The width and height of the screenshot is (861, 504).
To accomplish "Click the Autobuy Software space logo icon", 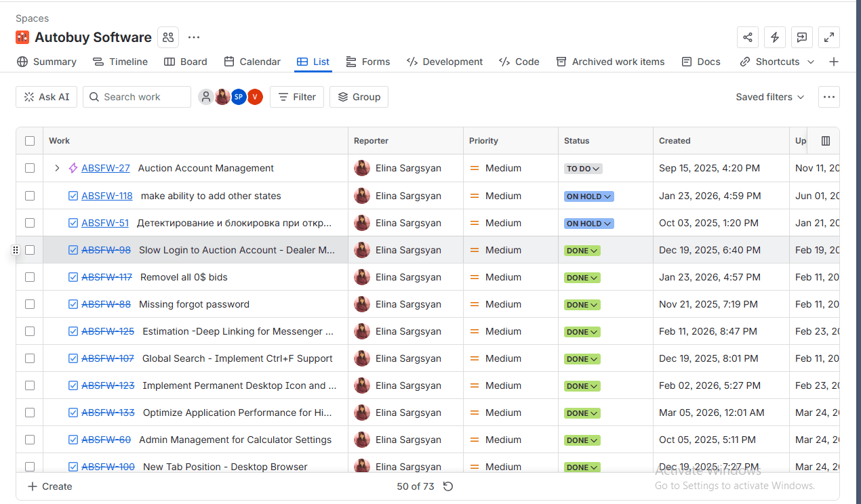I will pos(22,37).
